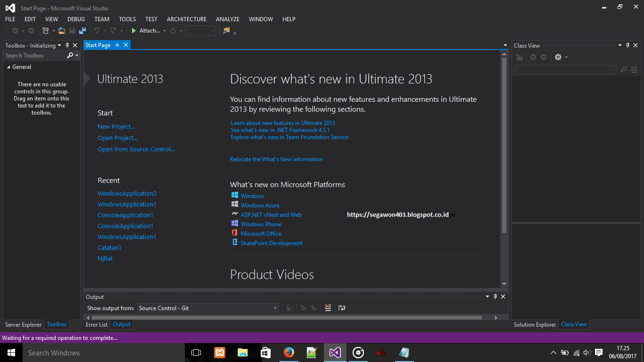Click the Class View settings gear icon
644x362 pixels.
(x=558, y=57)
